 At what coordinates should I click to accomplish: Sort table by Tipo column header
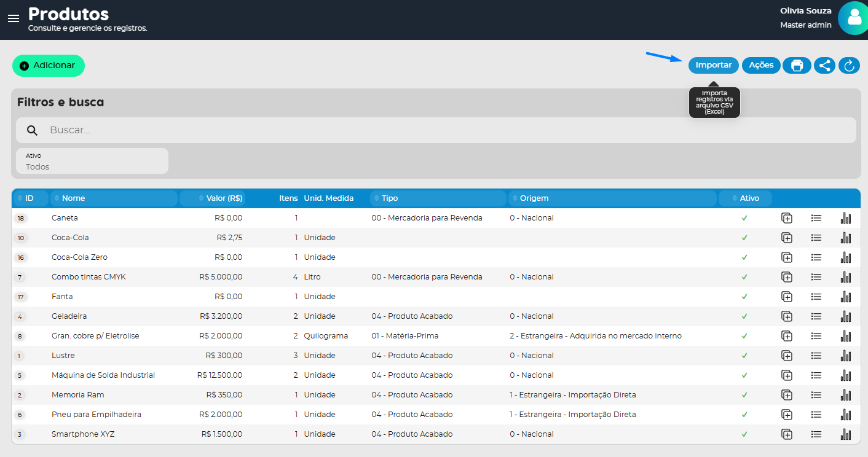[389, 198]
